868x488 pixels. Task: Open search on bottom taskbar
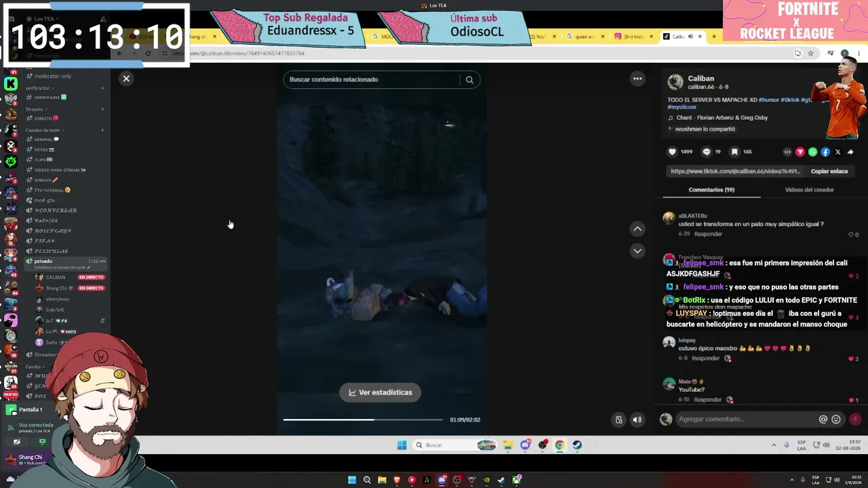coord(367,480)
